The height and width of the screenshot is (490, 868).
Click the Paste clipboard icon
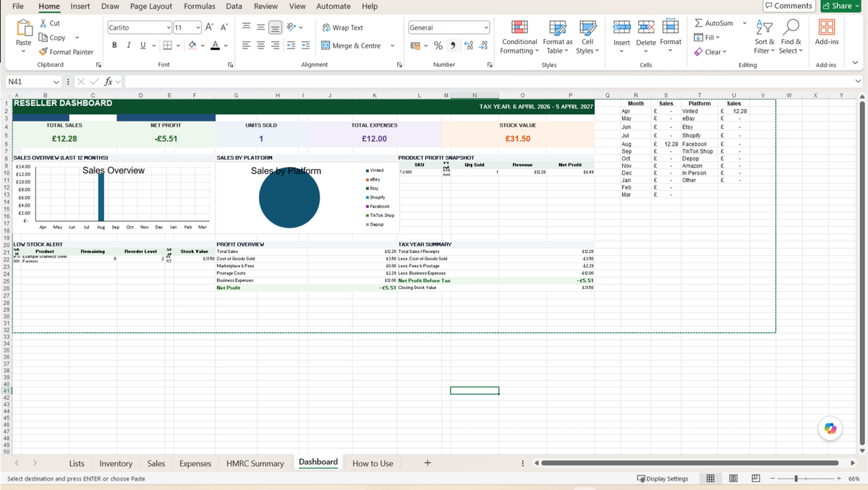(23, 28)
